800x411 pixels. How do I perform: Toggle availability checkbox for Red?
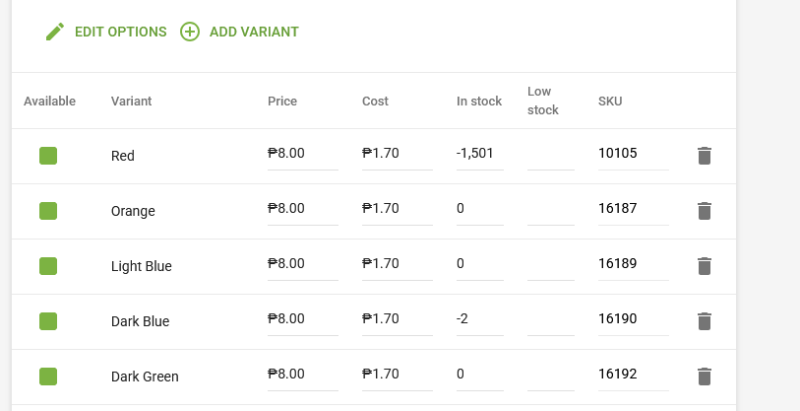[x=48, y=156]
